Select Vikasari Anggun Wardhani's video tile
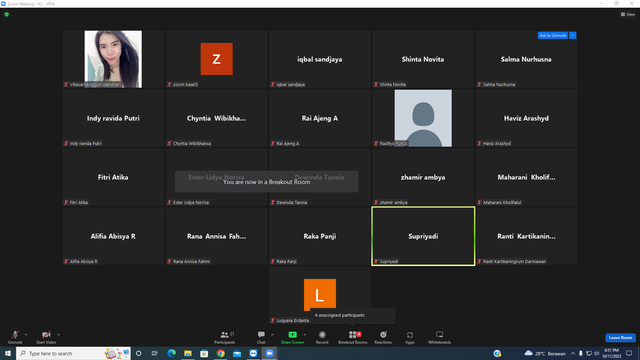The image size is (640, 360). (113, 59)
